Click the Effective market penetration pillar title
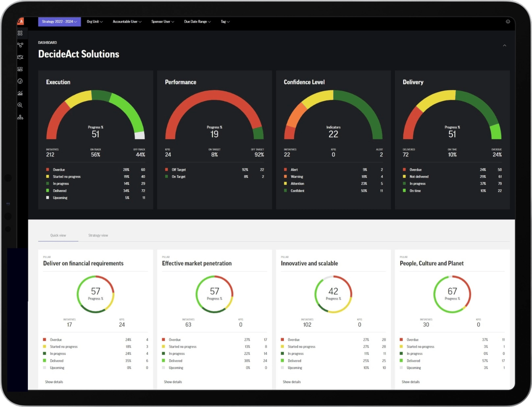 pyautogui.click(x=197, y=263)
